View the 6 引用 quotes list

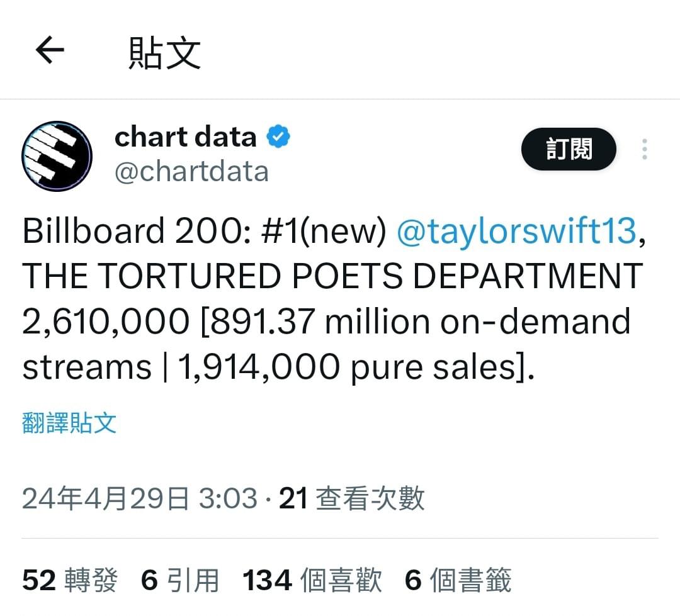pyautogui.click(x=180, y=580)
